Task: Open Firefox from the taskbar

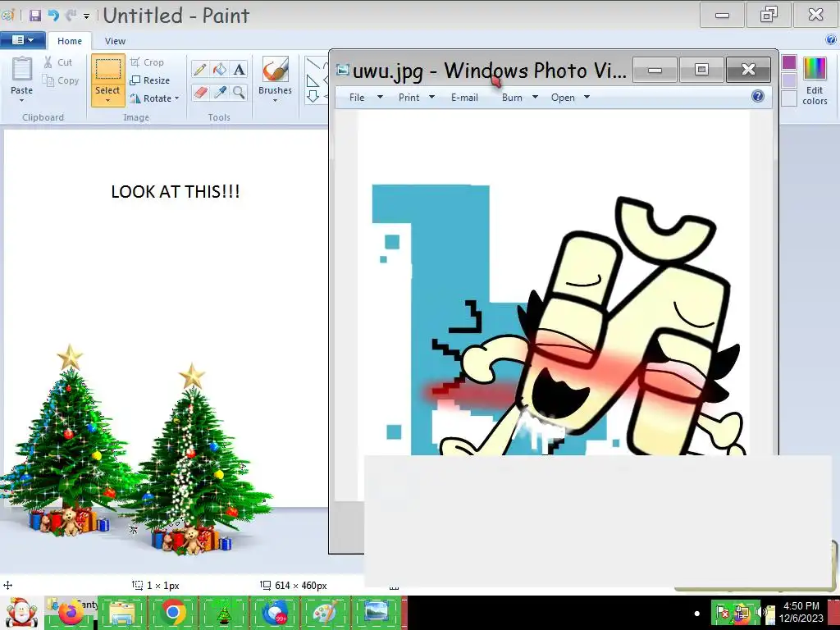Action: (72, 612)
